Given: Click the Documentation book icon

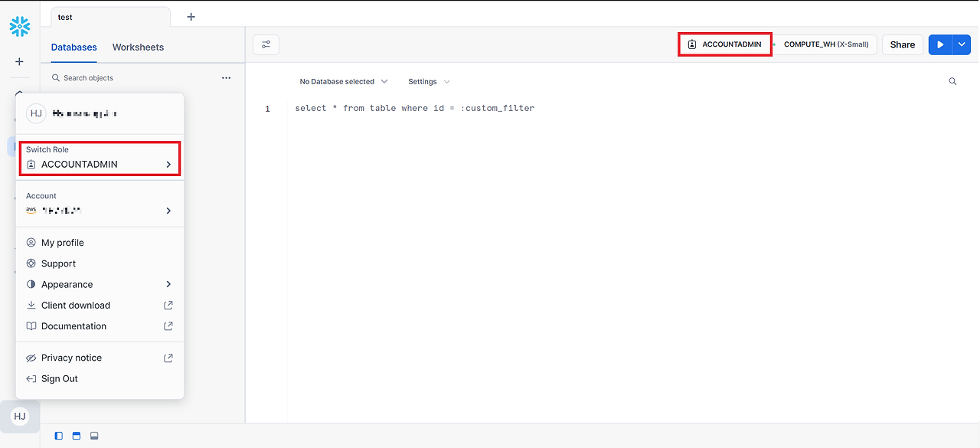Looking at the screenshot, I should click(x=31, y=326).
